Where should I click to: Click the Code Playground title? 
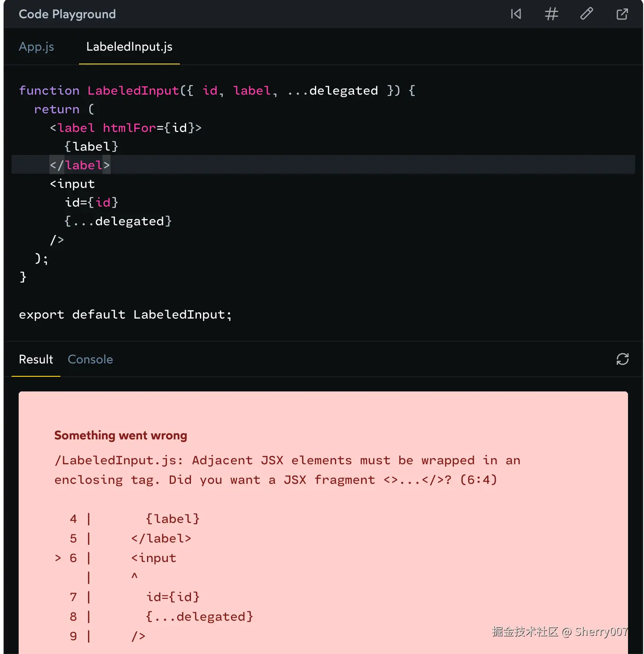pyautogui.click(x=67, y=14)
